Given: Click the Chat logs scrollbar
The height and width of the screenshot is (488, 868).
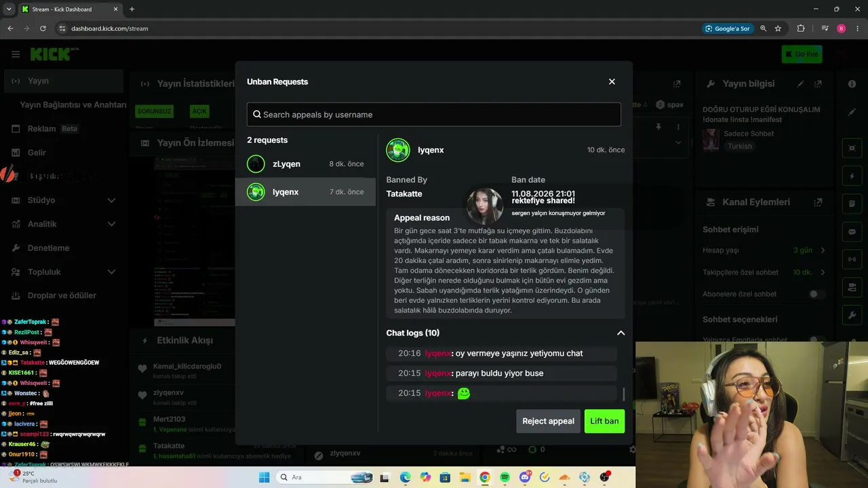Looking at the screenshot, I should [x=623, y=394].
